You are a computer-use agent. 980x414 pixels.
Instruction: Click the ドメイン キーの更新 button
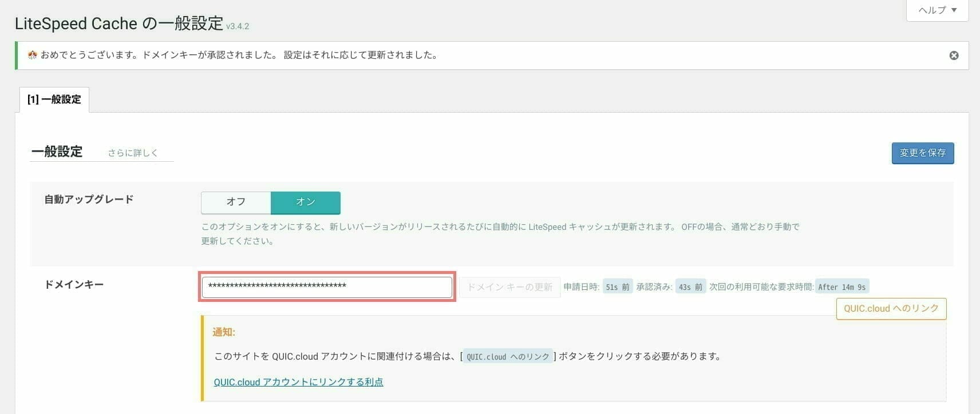(x=510, y=287)
